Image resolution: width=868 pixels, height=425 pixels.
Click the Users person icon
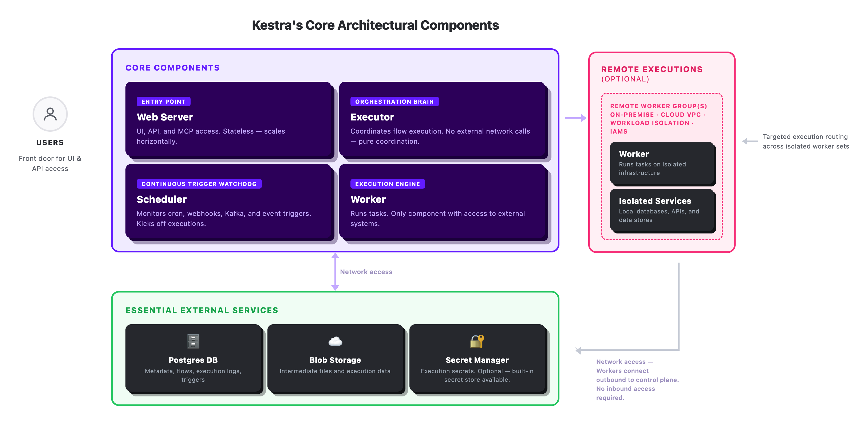pos(50,114)
